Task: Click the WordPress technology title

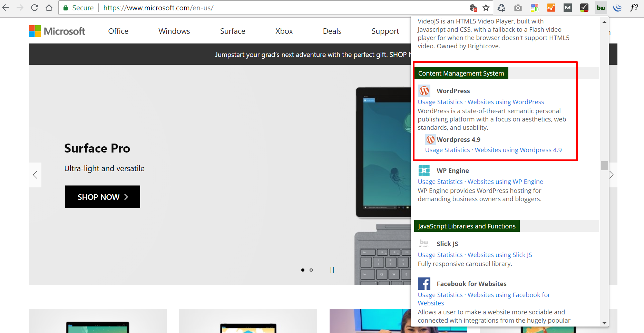Action: point(453,91)
